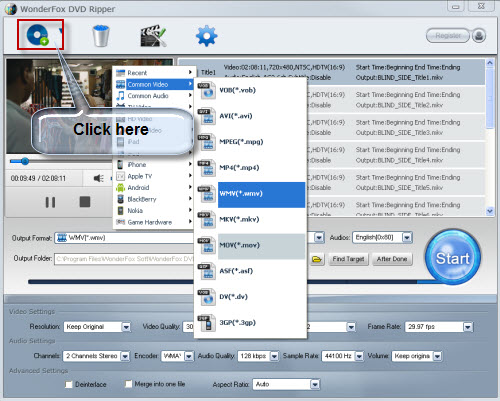Viewport: 500px width, 401px height.
Task: Open the Aspect Ratio Auto dropdown
Action: click(315, 385)
